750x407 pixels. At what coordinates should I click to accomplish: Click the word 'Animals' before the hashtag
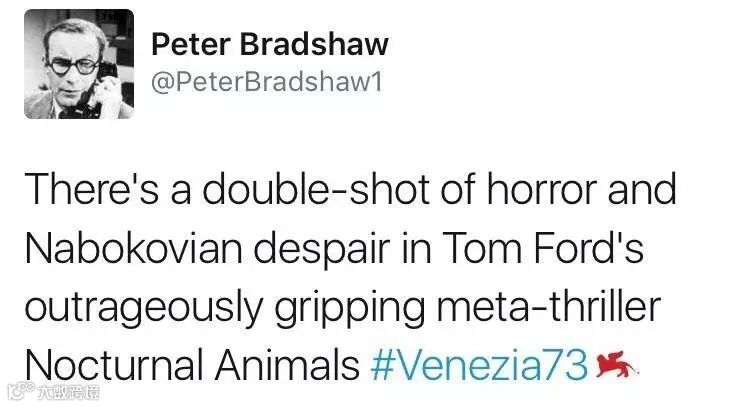point(287,365)
